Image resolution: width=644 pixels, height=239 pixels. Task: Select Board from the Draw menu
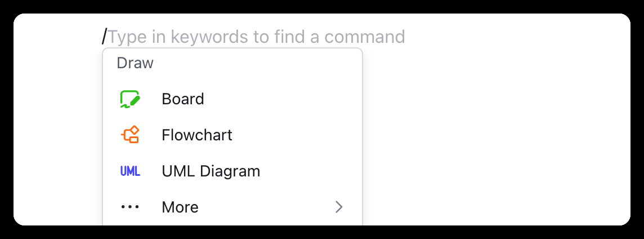pyautogui.click(x=232, y=99)
